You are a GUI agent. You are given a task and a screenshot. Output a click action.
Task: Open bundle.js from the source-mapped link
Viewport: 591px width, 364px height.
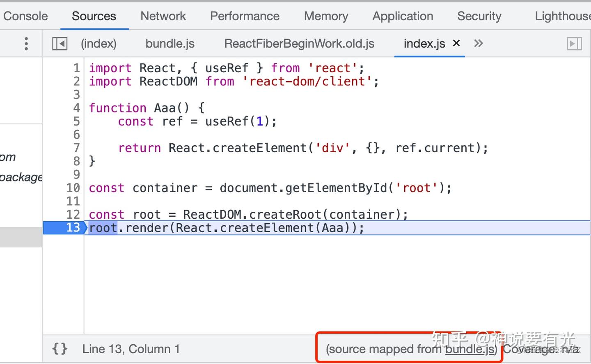470,349
